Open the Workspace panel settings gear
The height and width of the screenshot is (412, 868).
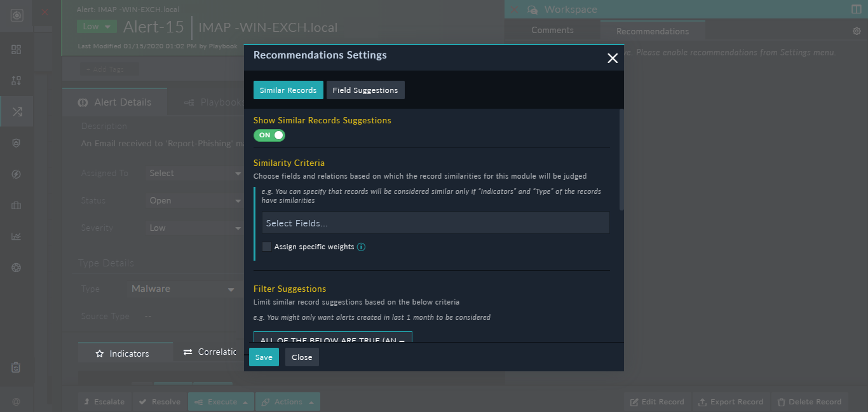click(857, 30)
